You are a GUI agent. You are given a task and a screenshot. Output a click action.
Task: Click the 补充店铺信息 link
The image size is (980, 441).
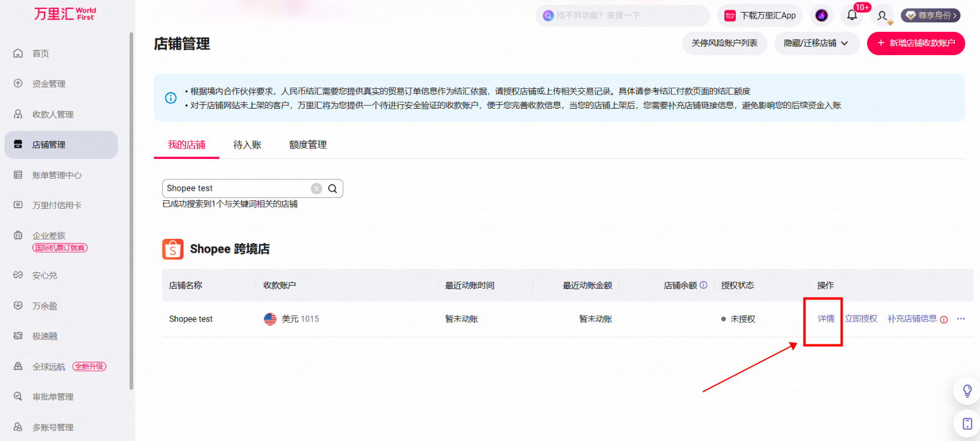[912, 319]
